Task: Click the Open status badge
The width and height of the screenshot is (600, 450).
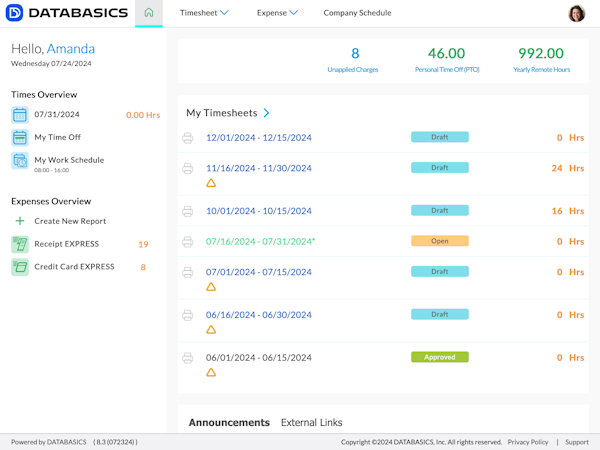Action: (440, 241)
